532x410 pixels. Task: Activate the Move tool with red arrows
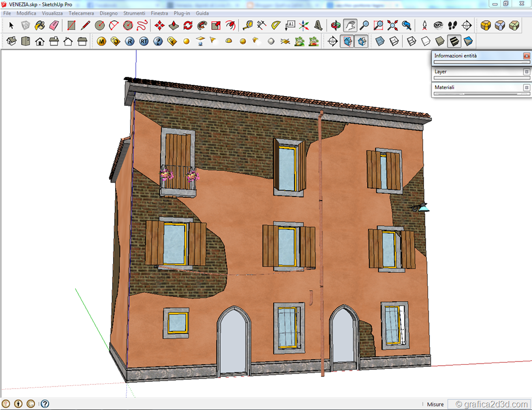tap(159, 25)
